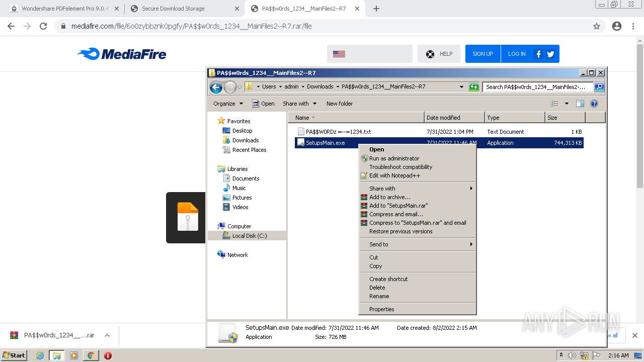The width and height of the screenshot is (644, 362).
Task: Go back in Chrome browser
Action: click(11, 26)
